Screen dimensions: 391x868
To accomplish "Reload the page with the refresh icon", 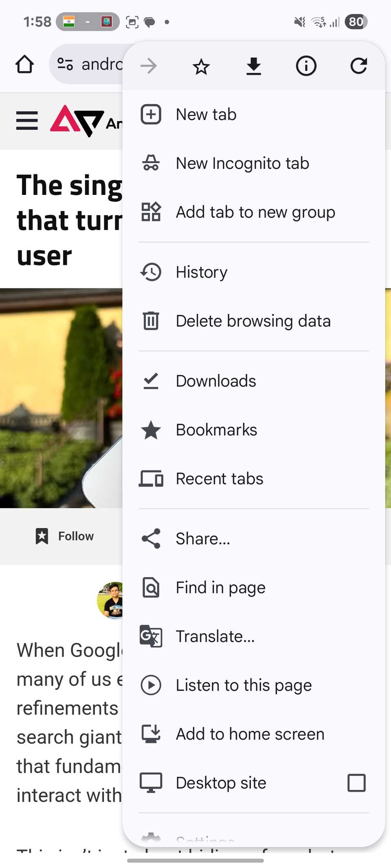I will point(359,66).
